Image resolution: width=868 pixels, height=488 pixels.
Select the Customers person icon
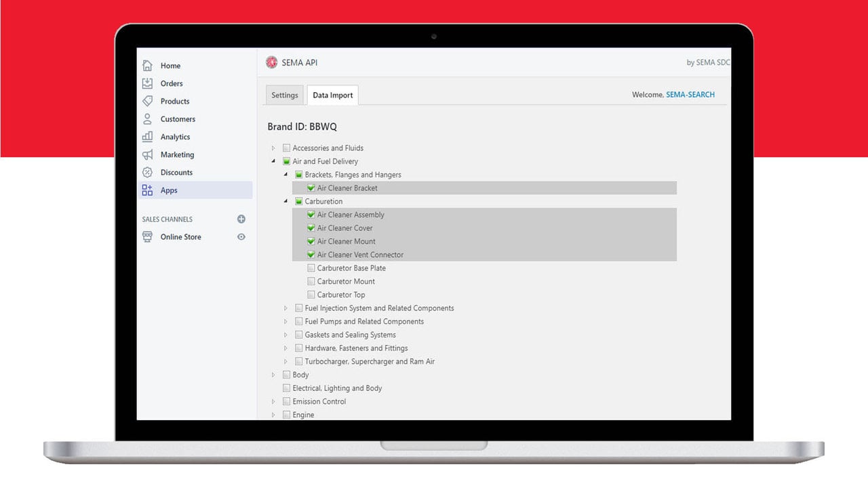coord(147,119)
